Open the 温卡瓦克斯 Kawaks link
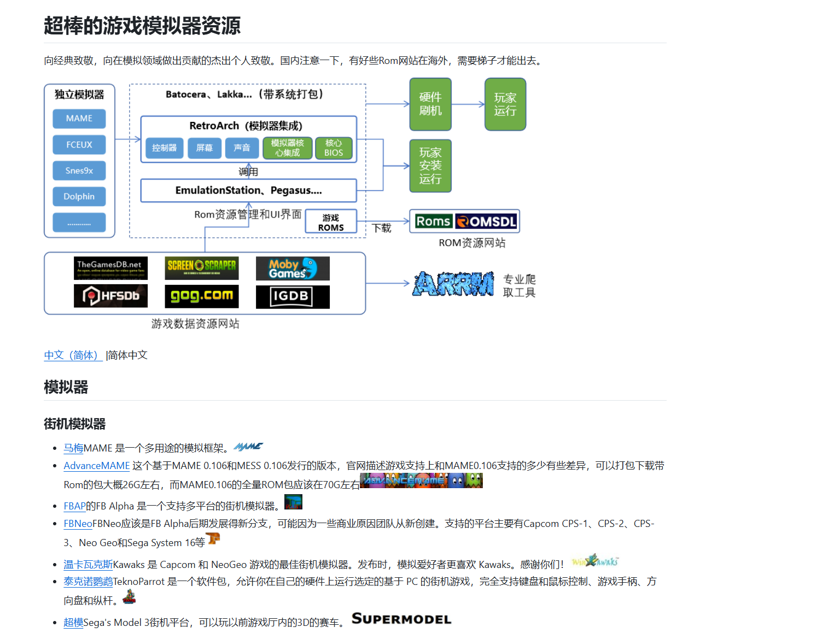The height and width of the screenshot is (633, 840). [88, 565]
